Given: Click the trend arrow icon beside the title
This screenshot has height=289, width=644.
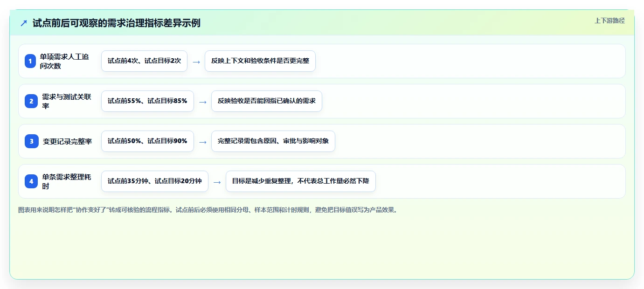Looking at the screenshot, I should point(24,23).
